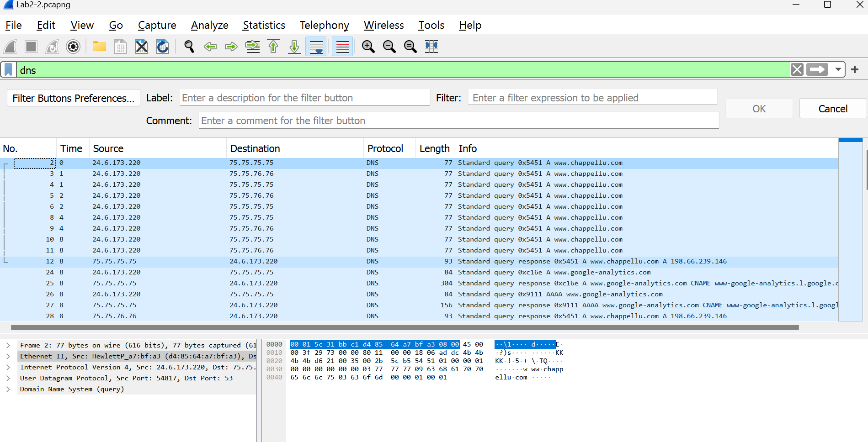This screenshot has height=442, width=868.
Task: Click the packet list horizontal scrollbar
Action: [x=405, y=327]
